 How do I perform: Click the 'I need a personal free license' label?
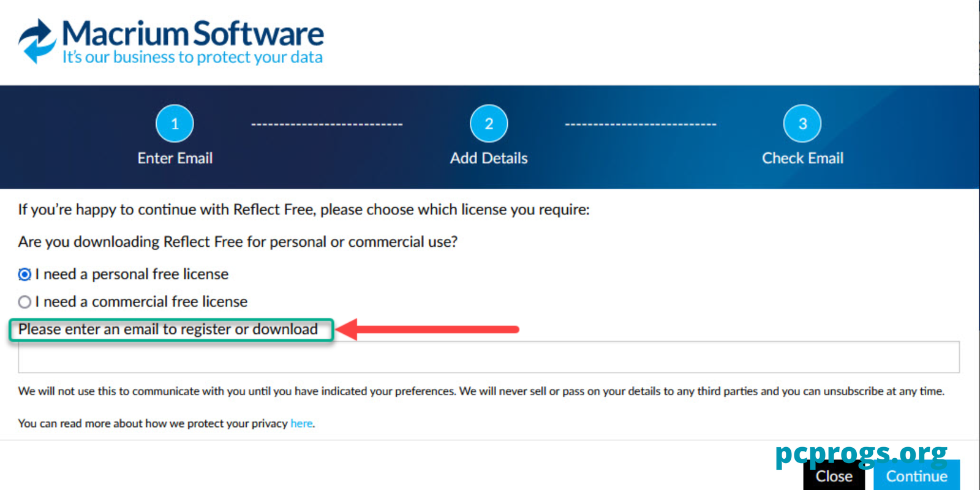(132, 274)
